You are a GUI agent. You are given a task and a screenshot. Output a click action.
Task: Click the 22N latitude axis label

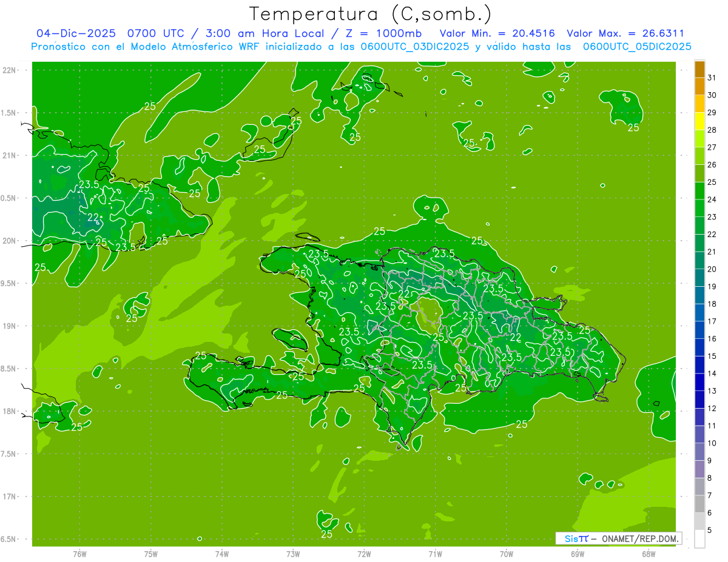coord(9,70)
